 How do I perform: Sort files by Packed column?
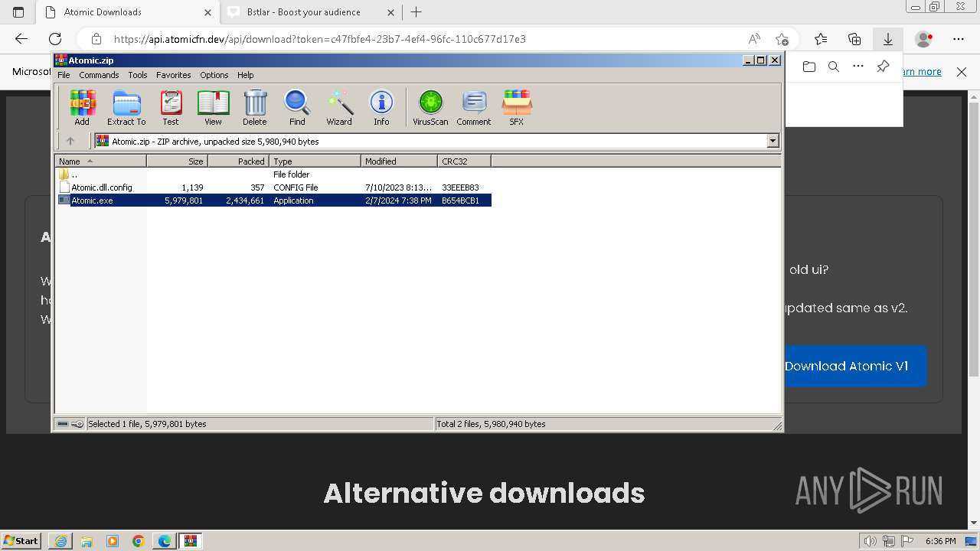point(238,161)
